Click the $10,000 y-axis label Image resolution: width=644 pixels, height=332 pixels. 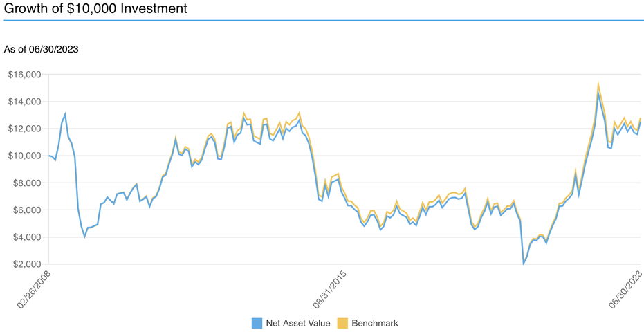click(x=24, y=156)
